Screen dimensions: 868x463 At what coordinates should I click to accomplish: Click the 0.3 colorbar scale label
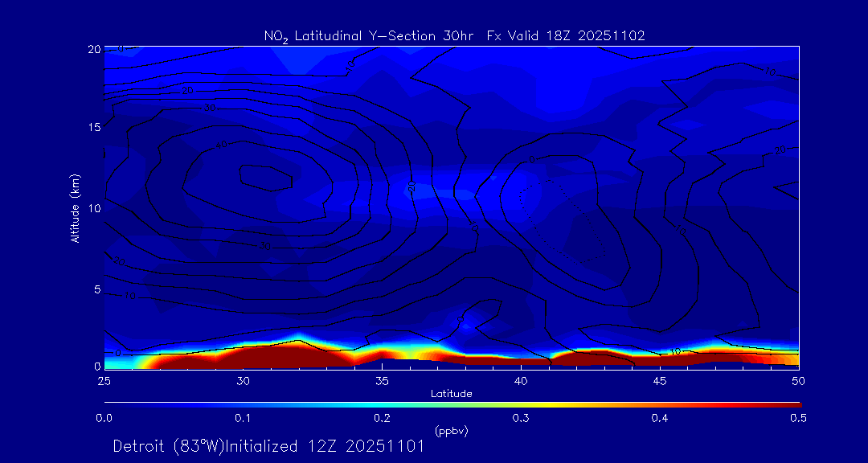point(521,418)
